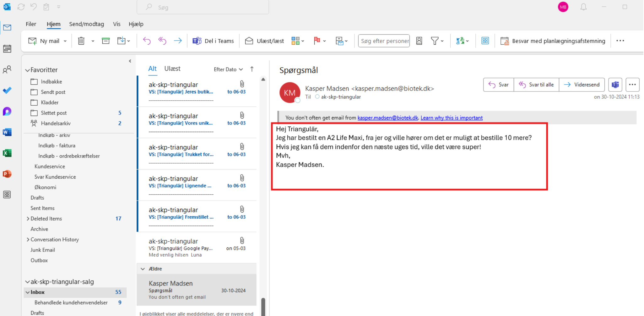Collapse the Favoritter section
This screenshot has width=644, height=316.
[x=28, y=70]
